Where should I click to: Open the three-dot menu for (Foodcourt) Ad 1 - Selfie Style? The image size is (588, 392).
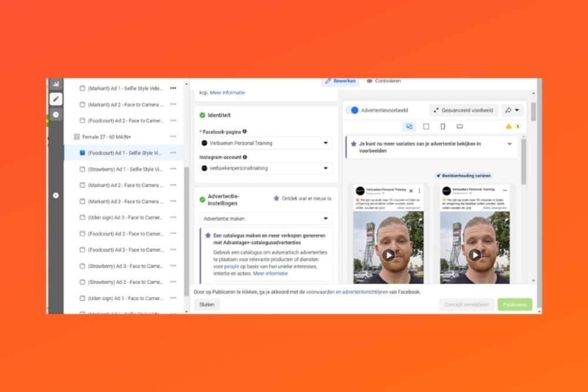(173, 153)
